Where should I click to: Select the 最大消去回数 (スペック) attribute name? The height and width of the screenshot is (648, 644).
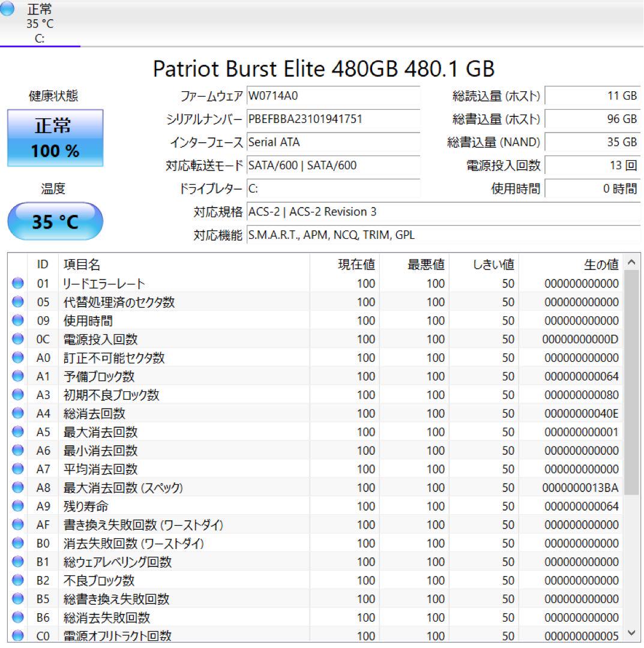[x=123, y=488]
